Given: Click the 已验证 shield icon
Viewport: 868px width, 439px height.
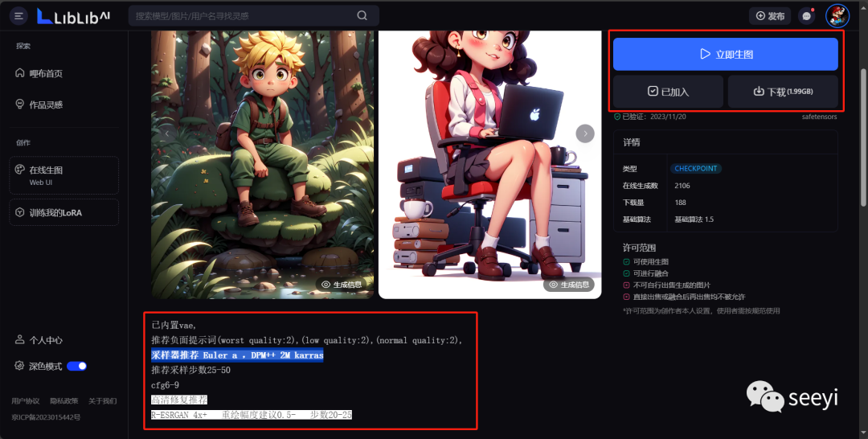Looking at the screenshot, I should tap(617, 117).
